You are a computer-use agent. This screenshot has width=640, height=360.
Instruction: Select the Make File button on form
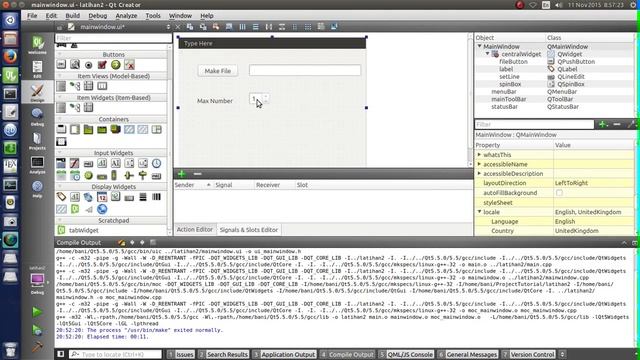(218, 71)
